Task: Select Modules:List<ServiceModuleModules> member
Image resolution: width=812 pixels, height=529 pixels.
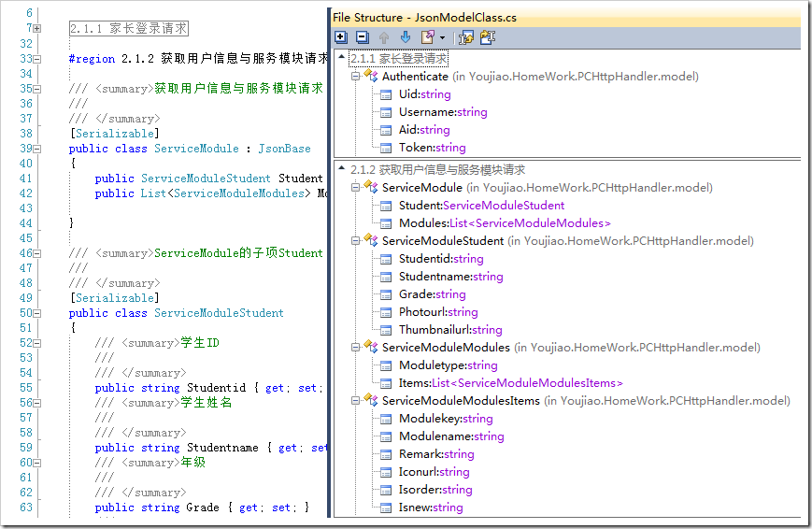Action: tap(505, 223)
